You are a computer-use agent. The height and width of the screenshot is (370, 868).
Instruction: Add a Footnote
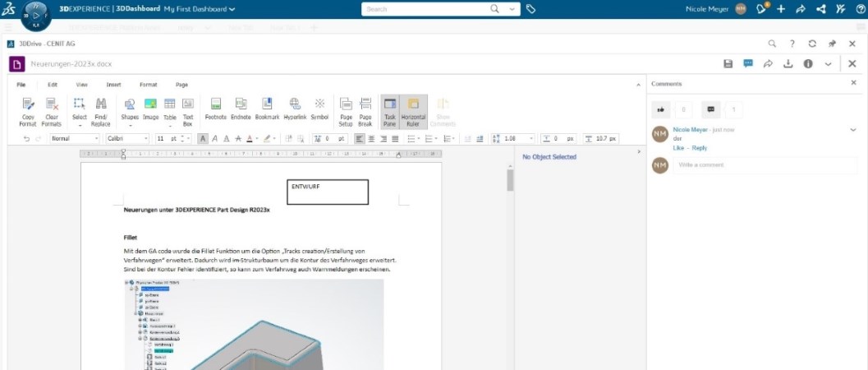point(216,109)
